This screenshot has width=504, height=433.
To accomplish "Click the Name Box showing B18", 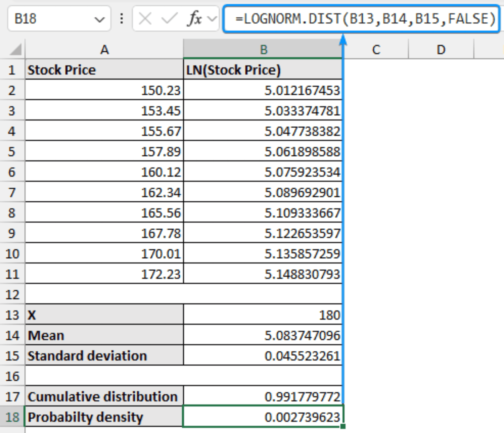I will [49, 19].
